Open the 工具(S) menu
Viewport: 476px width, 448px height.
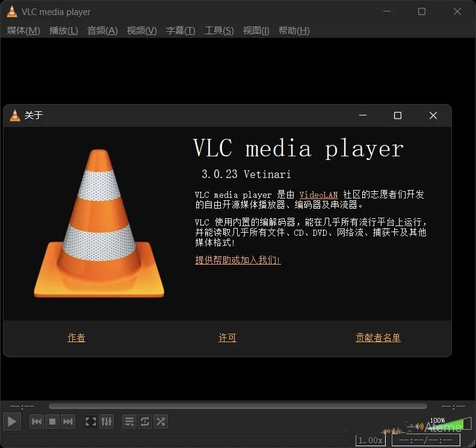219,30
